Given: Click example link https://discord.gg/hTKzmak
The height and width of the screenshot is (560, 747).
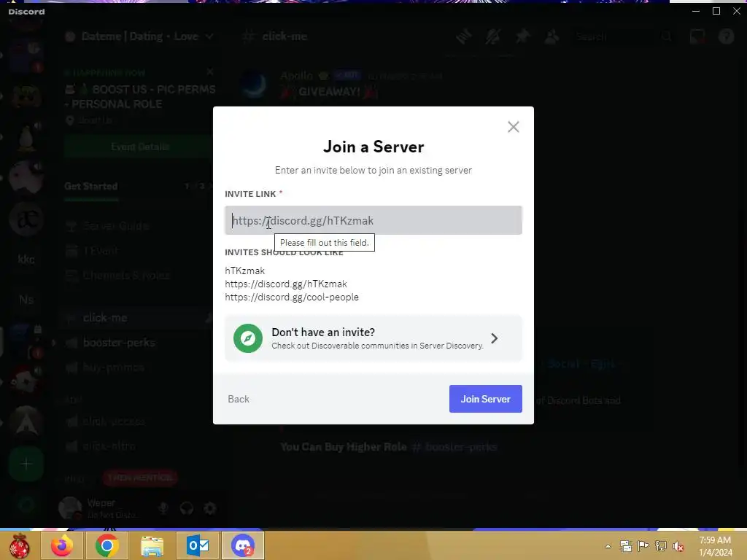Looking at the screenshot, I should 286,284.
